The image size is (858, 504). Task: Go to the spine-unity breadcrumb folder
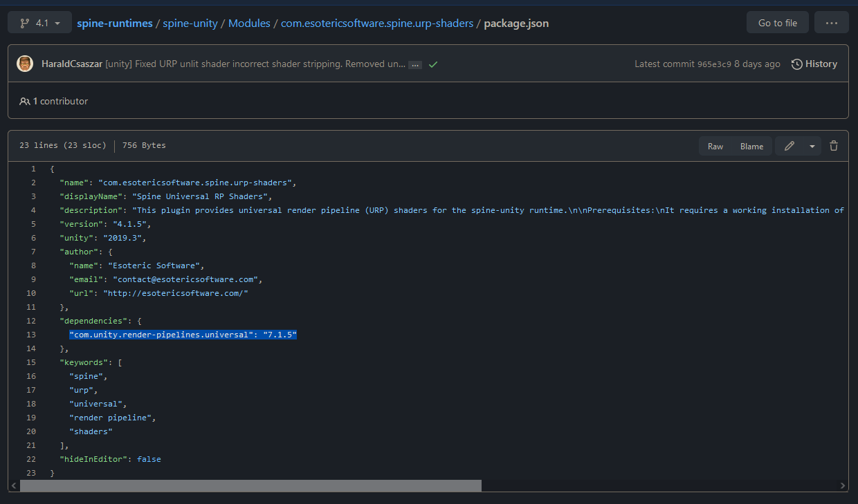190,24
